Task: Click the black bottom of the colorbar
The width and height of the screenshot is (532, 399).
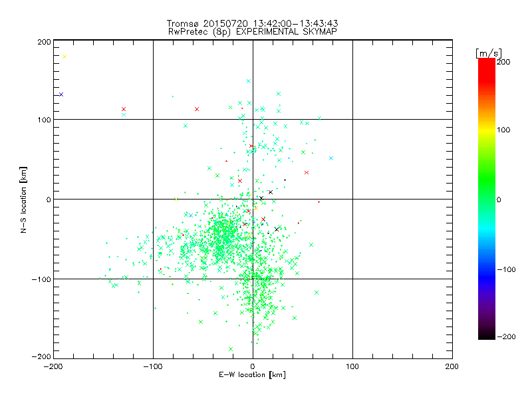Action: (486, 336)
